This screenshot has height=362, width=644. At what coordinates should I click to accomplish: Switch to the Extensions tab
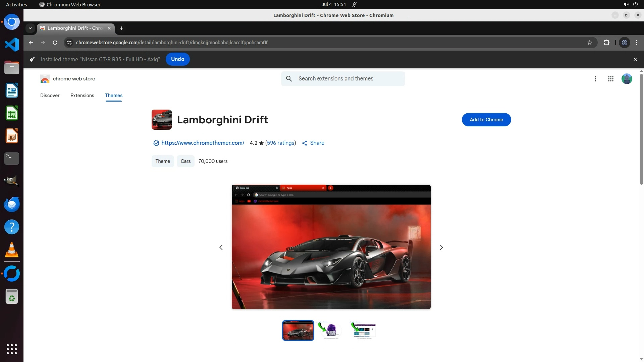tap(82, 96)
